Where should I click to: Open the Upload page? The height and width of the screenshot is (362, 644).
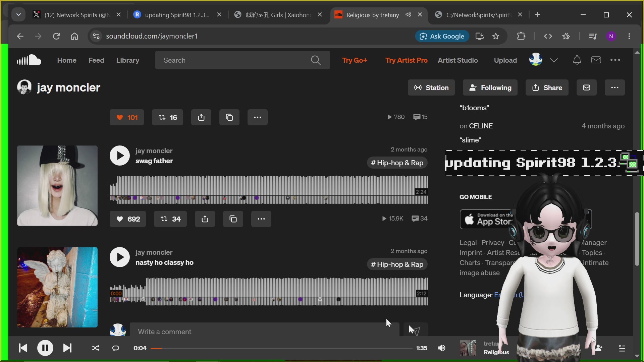[x=505, y=60]
